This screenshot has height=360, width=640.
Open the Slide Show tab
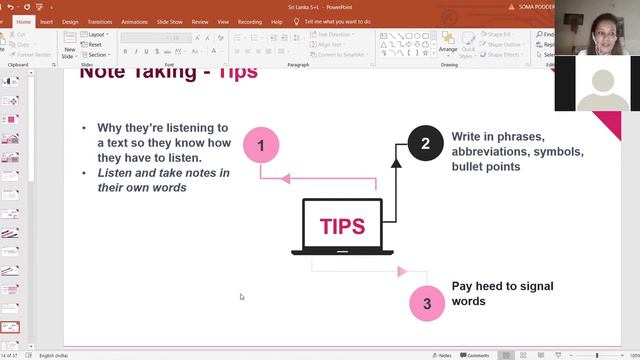coord(170,22)
